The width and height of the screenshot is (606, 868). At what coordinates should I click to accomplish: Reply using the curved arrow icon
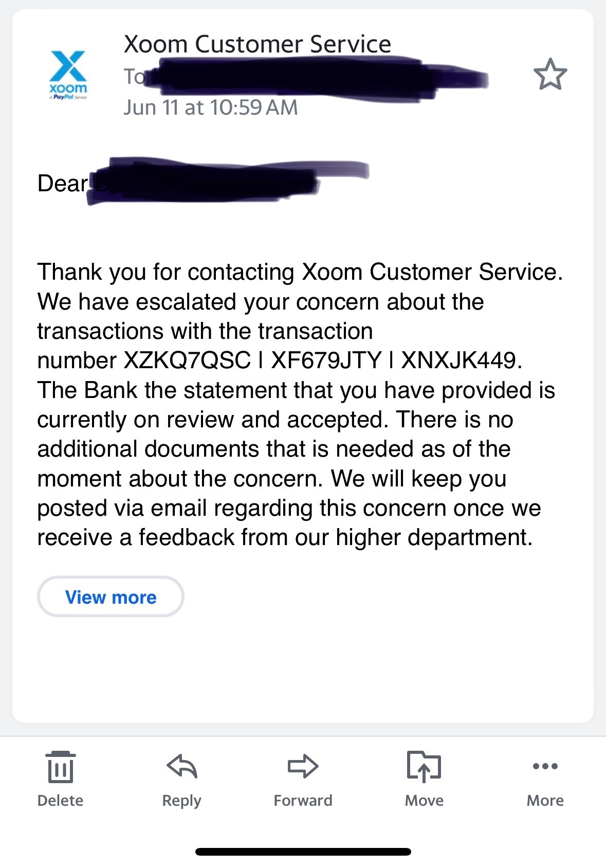182,766
